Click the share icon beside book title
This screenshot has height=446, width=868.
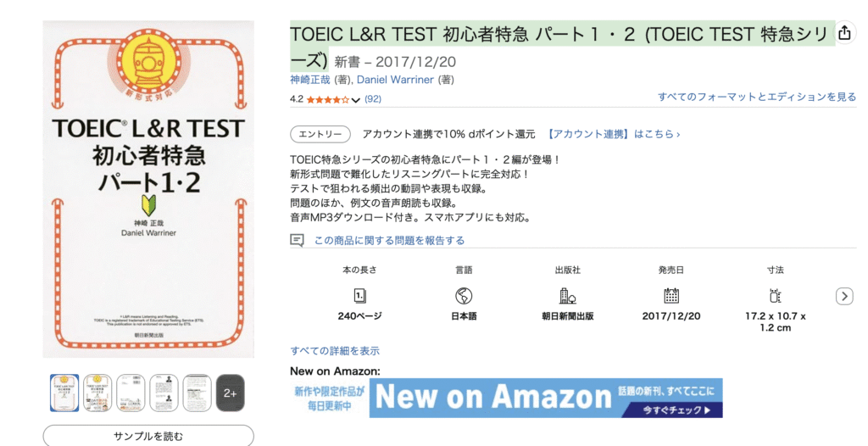click(844, 34)
